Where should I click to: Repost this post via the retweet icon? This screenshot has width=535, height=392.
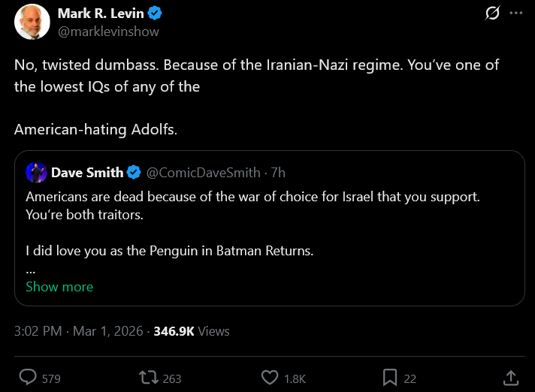149,378
